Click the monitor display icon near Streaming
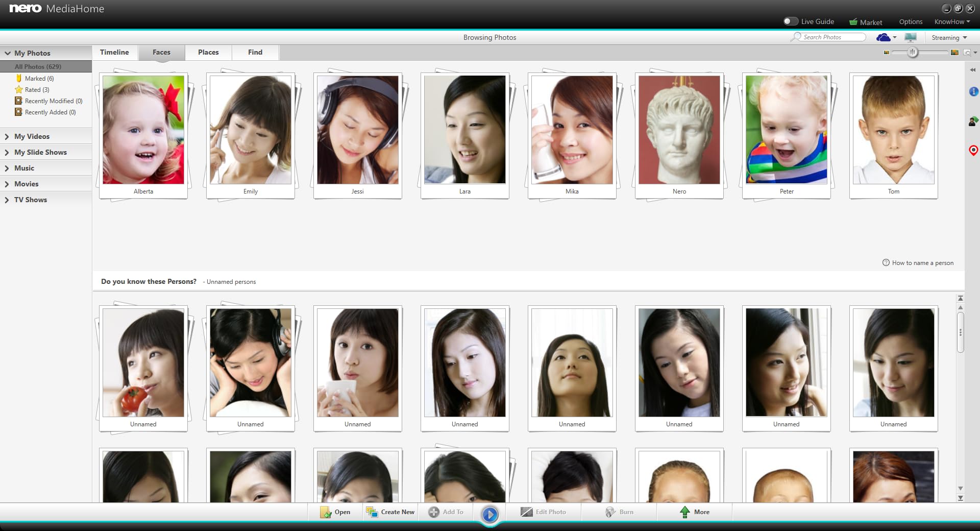 (x=911, y=37)
